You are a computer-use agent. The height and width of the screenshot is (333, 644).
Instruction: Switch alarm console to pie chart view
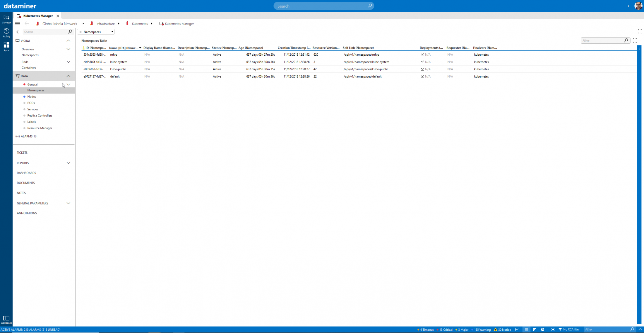pyautogui.click(x=542, y=329)
